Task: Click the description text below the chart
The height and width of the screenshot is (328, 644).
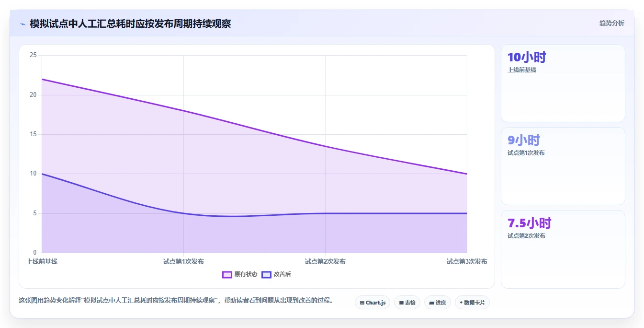Action: [x=176, y=301]
